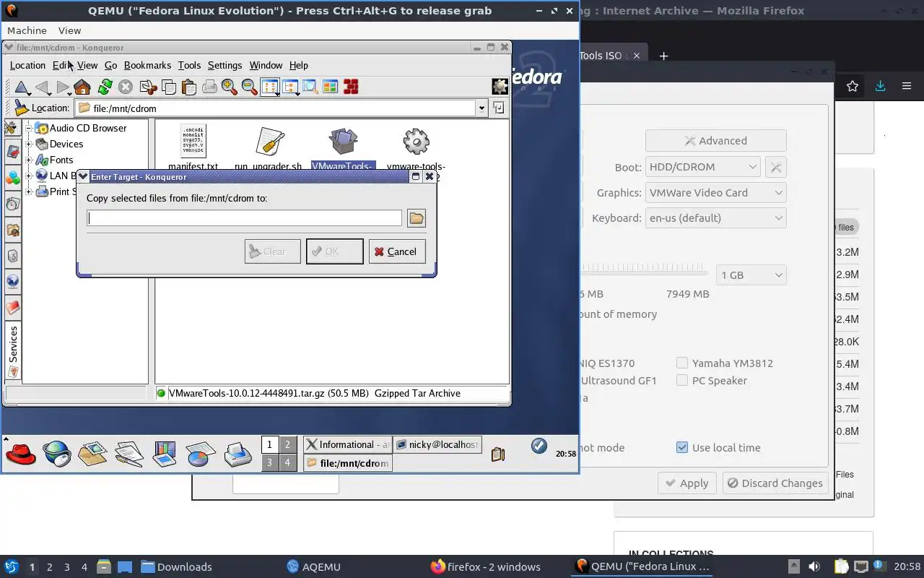924x578 pixels.
Task: Enable PC Speaker audio option
Action: 682,381
